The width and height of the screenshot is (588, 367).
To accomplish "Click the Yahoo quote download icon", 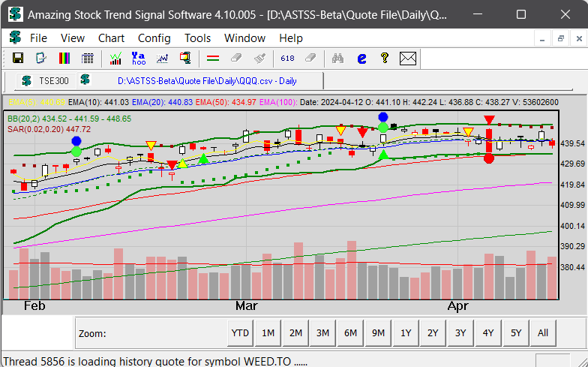I will point(138,58).
